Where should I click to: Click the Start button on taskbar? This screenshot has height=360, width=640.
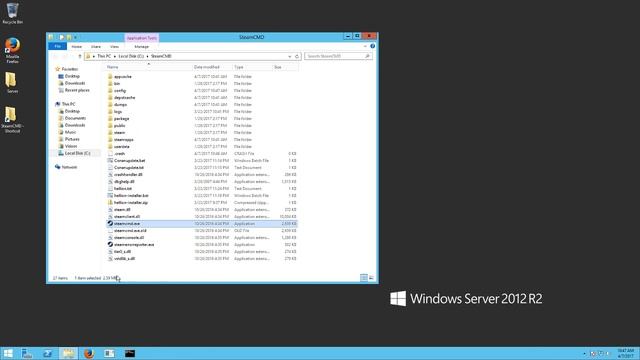click(x=8, y=353)
